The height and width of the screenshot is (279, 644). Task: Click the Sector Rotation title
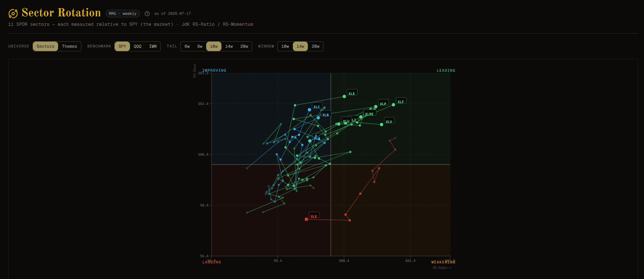(61, 13)
